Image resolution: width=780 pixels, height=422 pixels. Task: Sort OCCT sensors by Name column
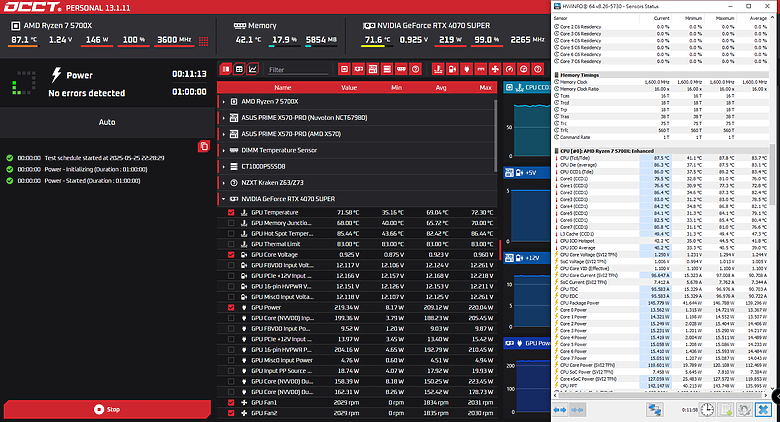[x=283, y=88]
